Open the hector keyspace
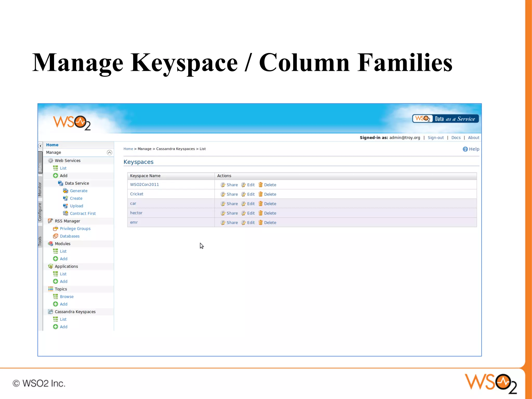Viewport: 532px width, 399px height. coord(136,213)
